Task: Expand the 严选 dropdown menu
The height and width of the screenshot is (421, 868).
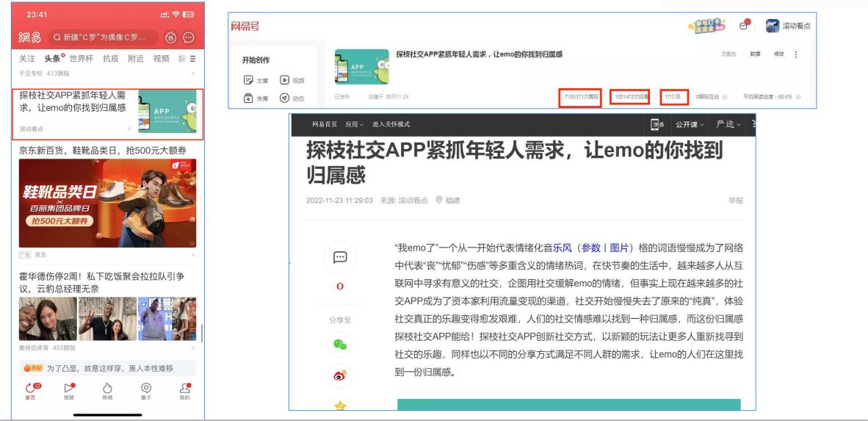Action: [x=728, y=124]
